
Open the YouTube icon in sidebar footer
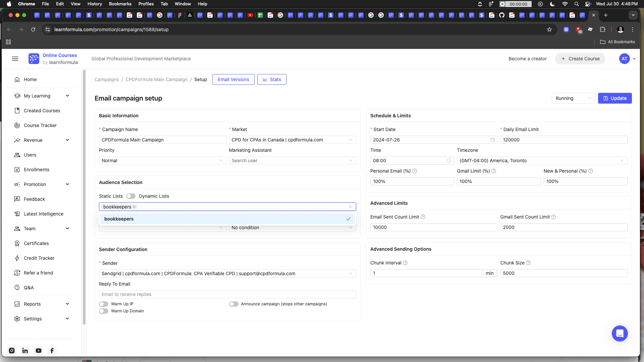point(39,351)
